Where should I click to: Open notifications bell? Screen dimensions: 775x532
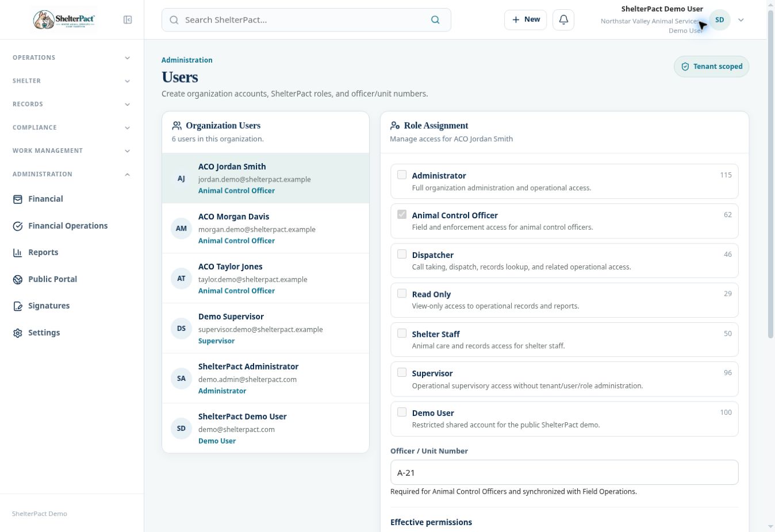[x=563, y=20]
